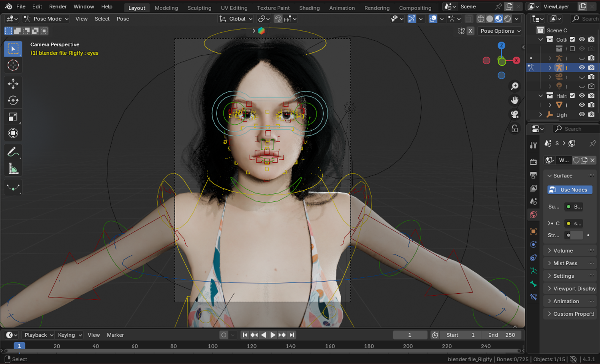The height and width of the screenshot is (364, 600).
Task: Switch to the UV Editing workspace tab
Action: point(234,8)
